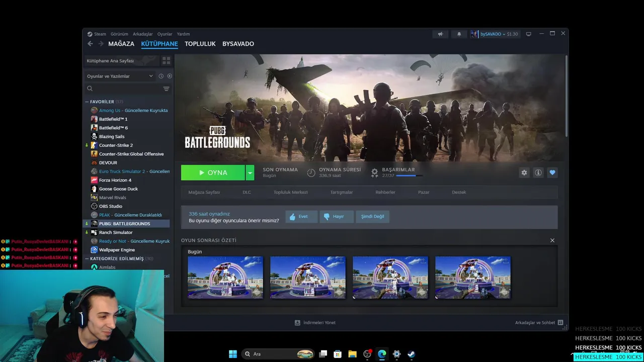The height and width of the screenshot is (362, 644).
Task: Open Microsoft Edge from taskbar
Action: coord(382,354)
